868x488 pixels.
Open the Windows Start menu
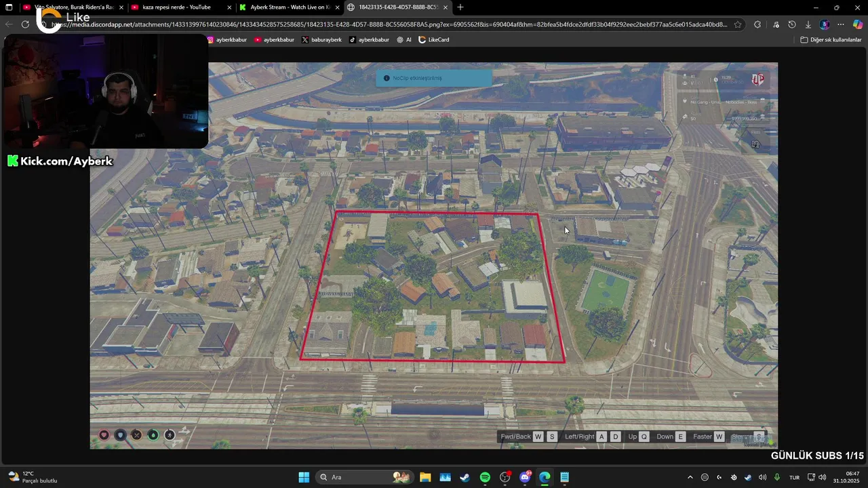[x=304, y=477]
